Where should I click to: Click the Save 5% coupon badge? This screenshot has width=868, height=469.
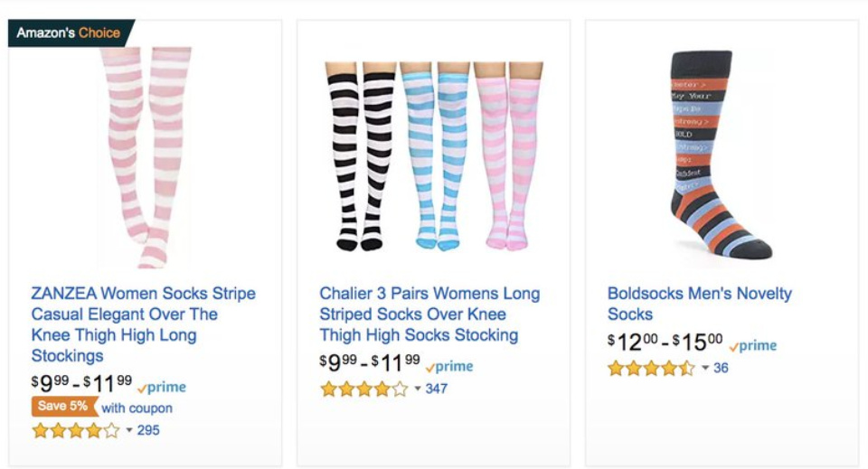[x=65, y=407]
